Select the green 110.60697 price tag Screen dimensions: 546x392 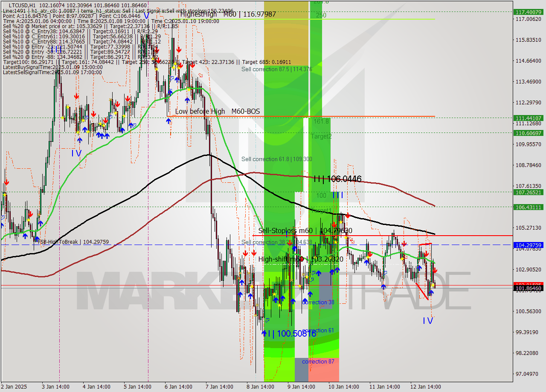(529, 133)
